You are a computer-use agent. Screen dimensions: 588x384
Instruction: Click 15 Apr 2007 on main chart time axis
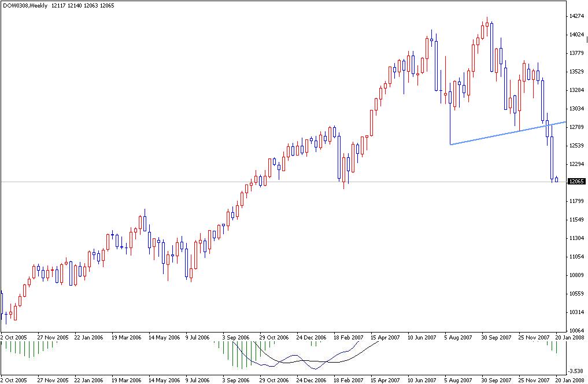pyautogui.click(x=385, y=338)
